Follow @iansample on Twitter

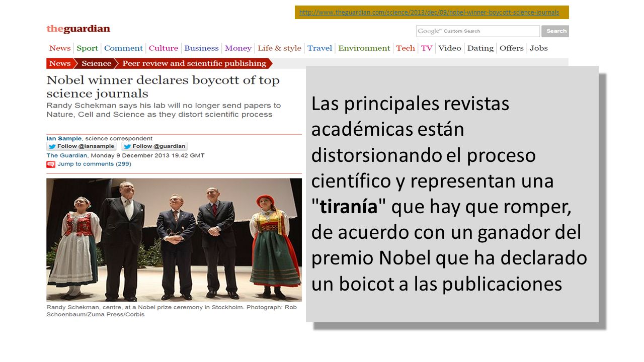point(82,146)
